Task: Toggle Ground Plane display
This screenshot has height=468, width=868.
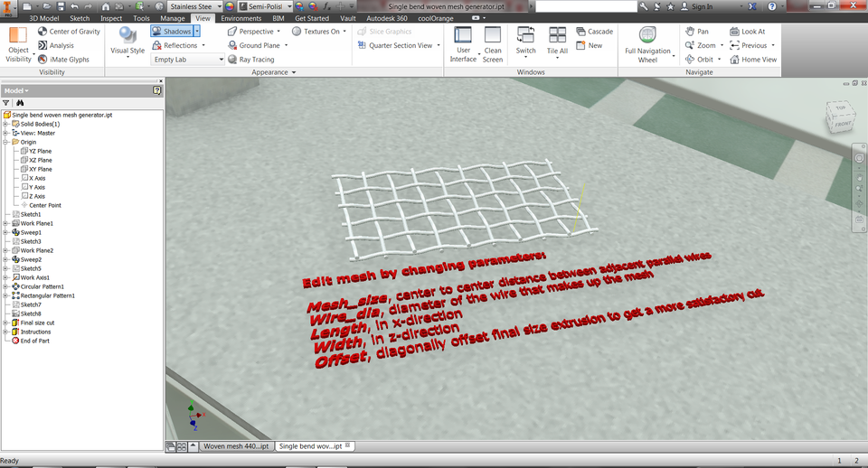Action: 254,45
